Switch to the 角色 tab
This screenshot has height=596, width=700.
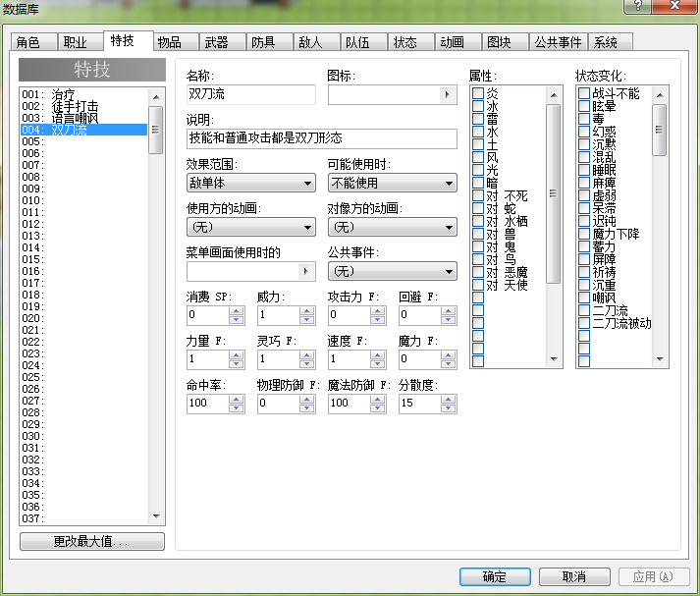pyautogui.click(x=33, y=42)
